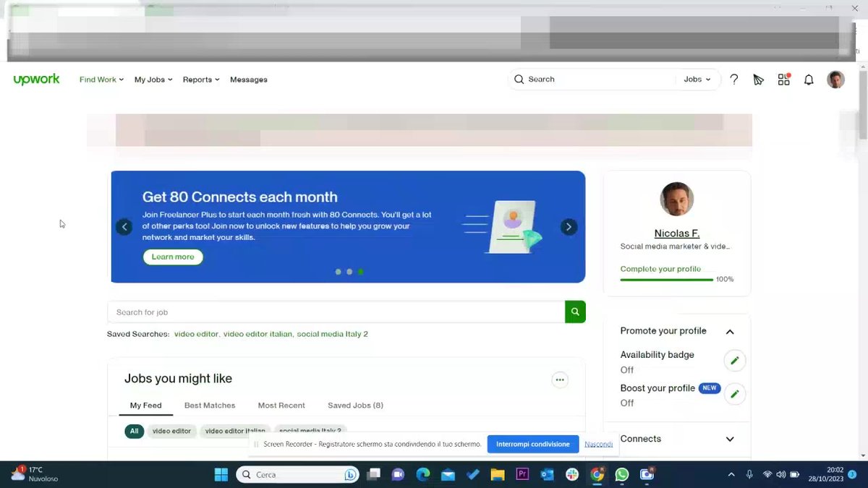Open the Messages menu item
Screen dimensions: 868x488
click(248, 80)
